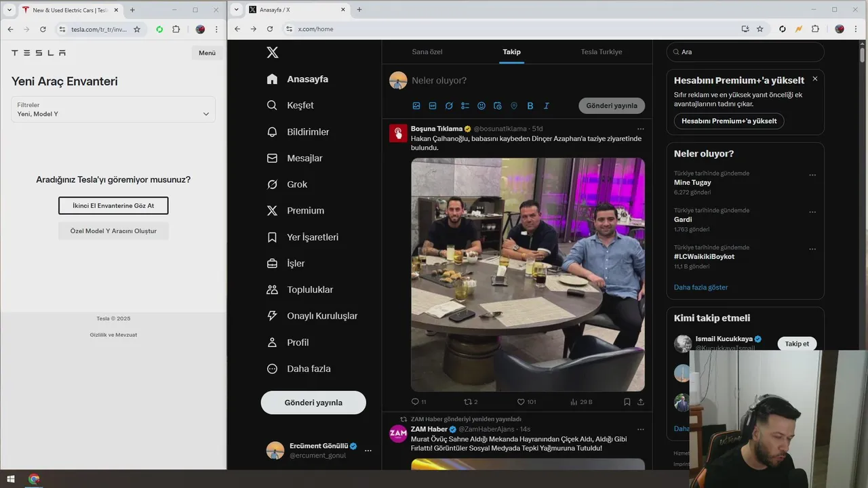This screenshot has height=488, width=868.
Task: Add GIF to post
Action: 433,106
